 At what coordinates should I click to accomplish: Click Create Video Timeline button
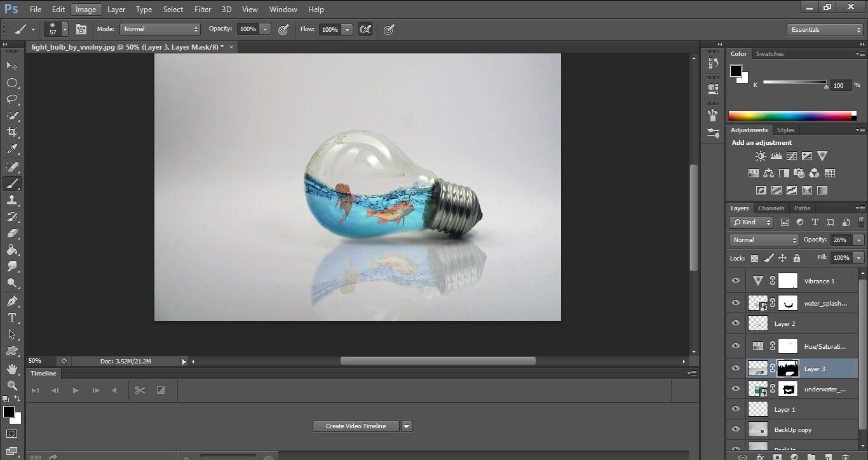(356, 426)
